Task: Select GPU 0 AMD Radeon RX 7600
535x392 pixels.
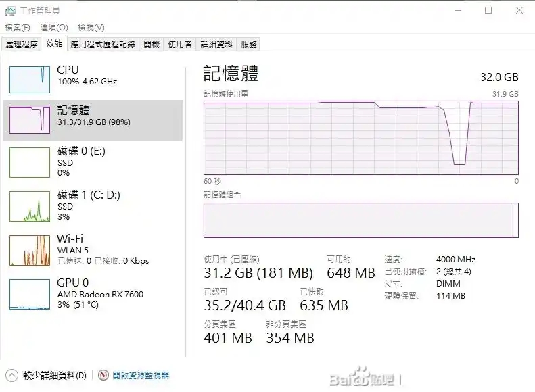Action: (30, 294)
